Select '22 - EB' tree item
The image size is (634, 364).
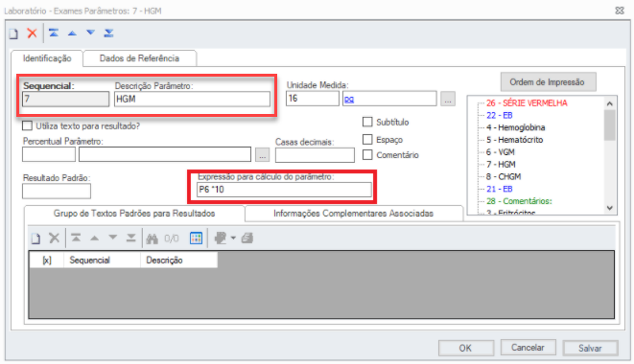coord(500,115)
